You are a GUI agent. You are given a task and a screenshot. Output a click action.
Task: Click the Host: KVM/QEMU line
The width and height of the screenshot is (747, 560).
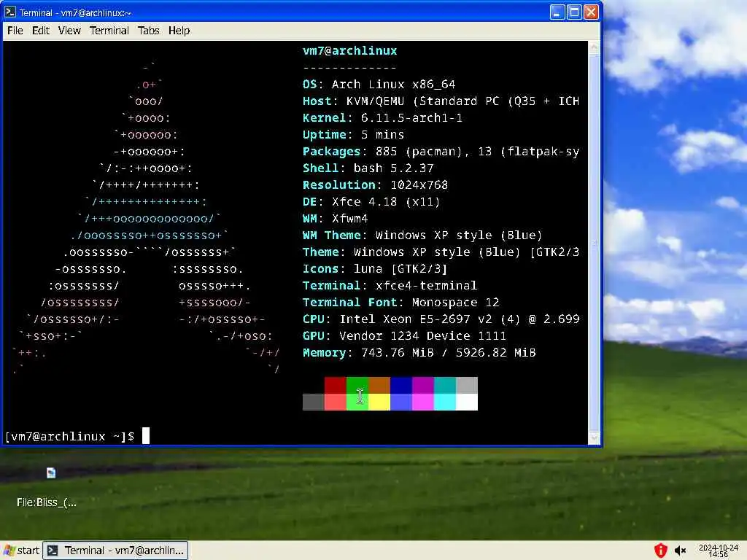click(x=441, y=101)
